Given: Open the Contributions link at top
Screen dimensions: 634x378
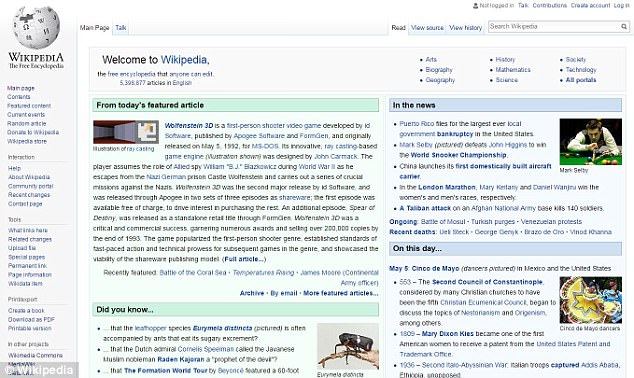Looking at the screenshot, I should [x=549, y=6].
